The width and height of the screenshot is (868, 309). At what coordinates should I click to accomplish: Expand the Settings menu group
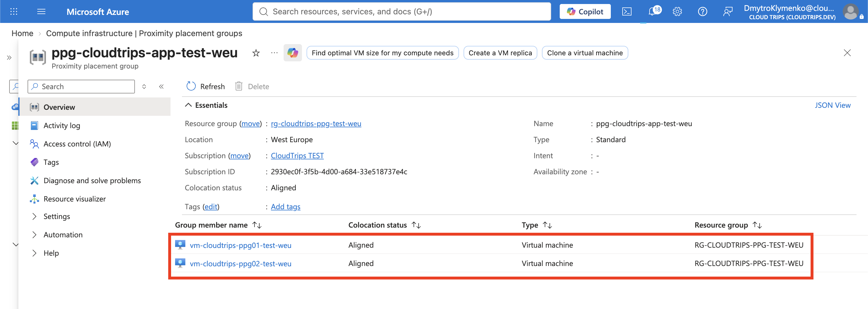[34, 216]
